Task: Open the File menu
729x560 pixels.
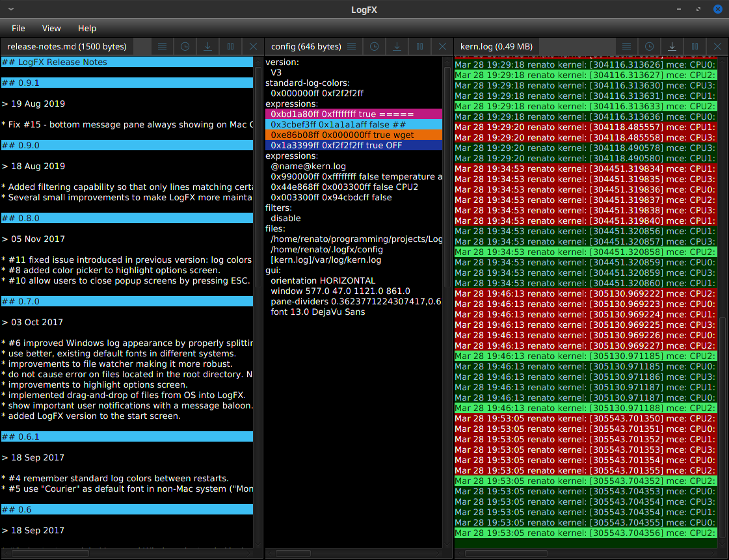Action: tap(18, 29)
